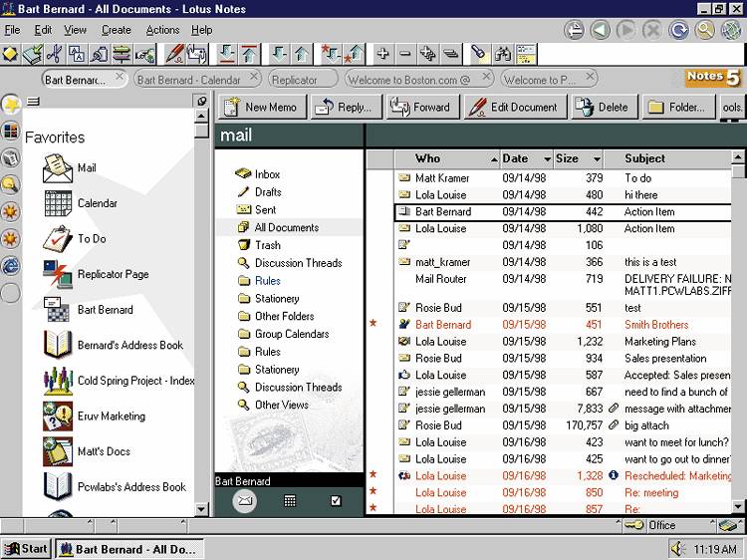The image size is (747, 560).
Task: Click the Internet Explorer bookmark bar icon
Action: point(11,266)
